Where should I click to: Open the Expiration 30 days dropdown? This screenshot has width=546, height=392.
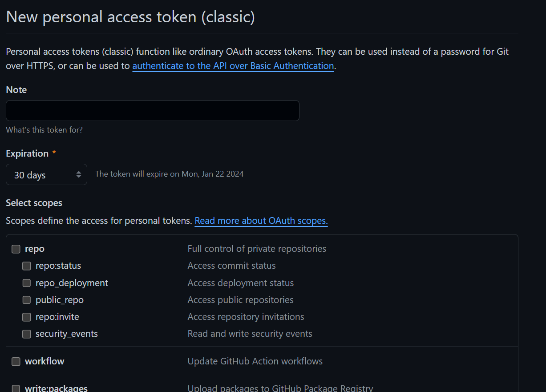click(46, 175)
